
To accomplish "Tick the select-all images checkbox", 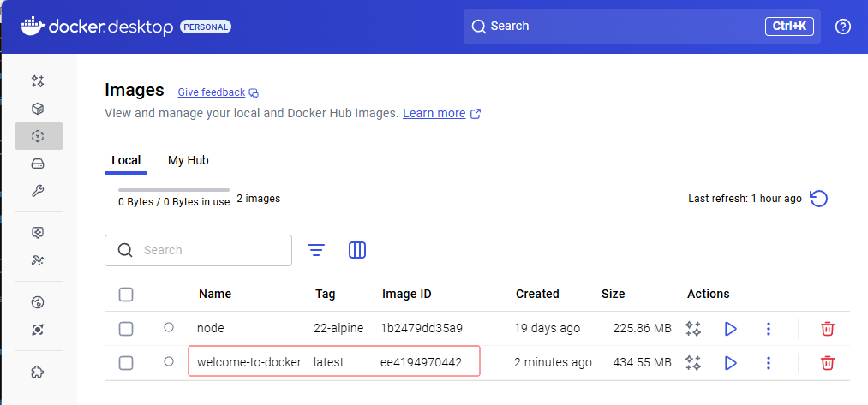I will coord(126,295).
